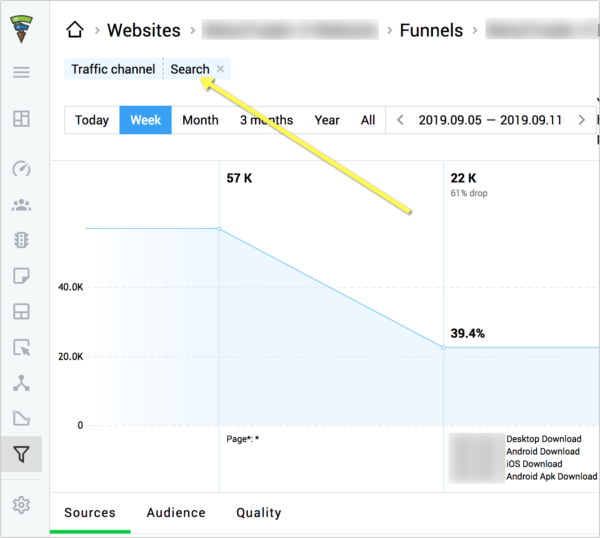Expand the hamburger menu in the sidebar
600x538 pixels.
point(21,73)
